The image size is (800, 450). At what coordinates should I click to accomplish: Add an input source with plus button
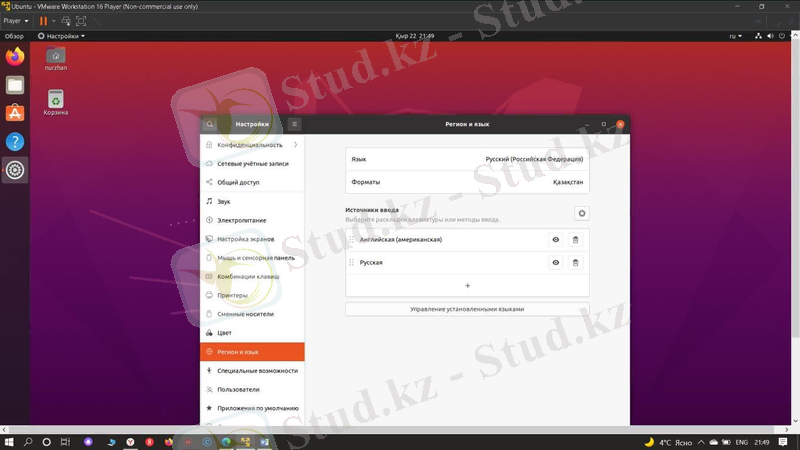(x=467, y=285)
